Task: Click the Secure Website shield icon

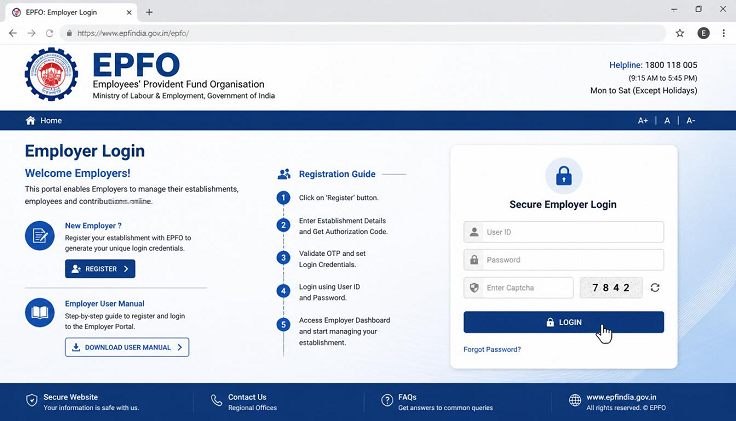Action: tap(31, 400)
